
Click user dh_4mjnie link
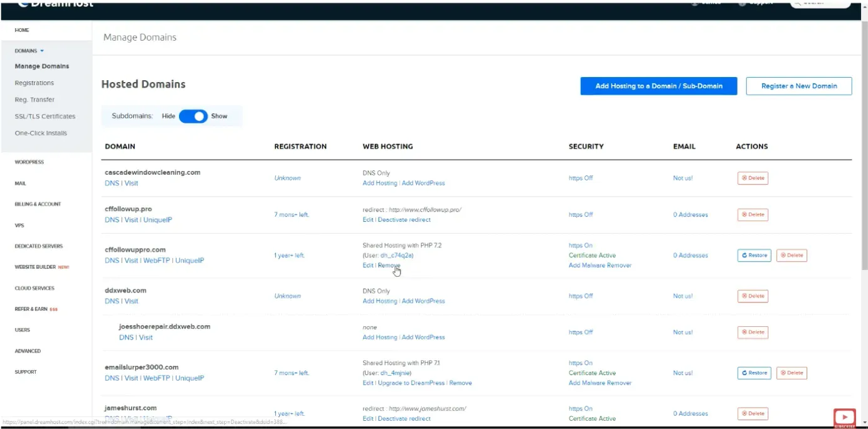coord(396,373)
